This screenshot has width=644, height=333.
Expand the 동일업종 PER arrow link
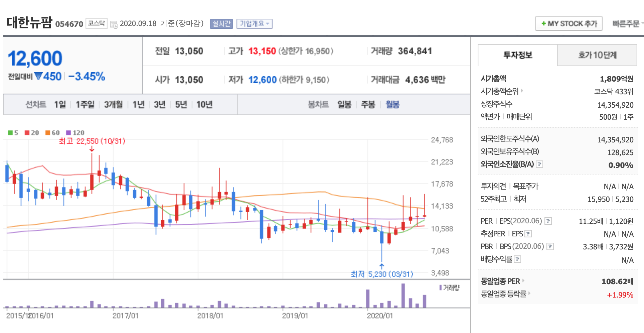(x=523, y=281)
